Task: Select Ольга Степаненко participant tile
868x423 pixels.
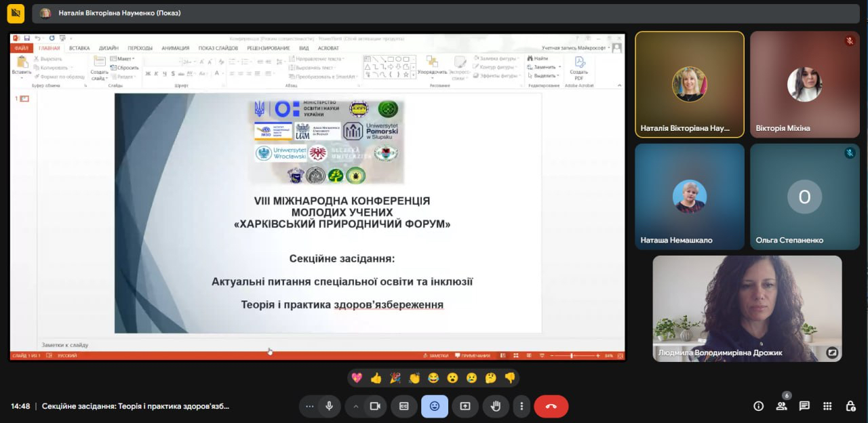Action: pos(805,197)
